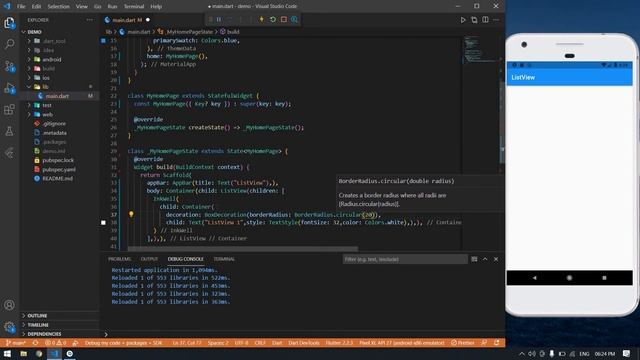Click Dart DevTools in the status bar
Viewport: 640px width, 360px height.
[304, 343]
